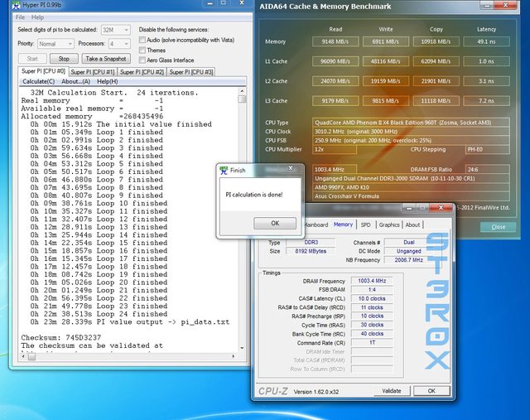Open the Help(H) menu in Super PI
This screenshot has height=420, width=530.
coord(108,81)
